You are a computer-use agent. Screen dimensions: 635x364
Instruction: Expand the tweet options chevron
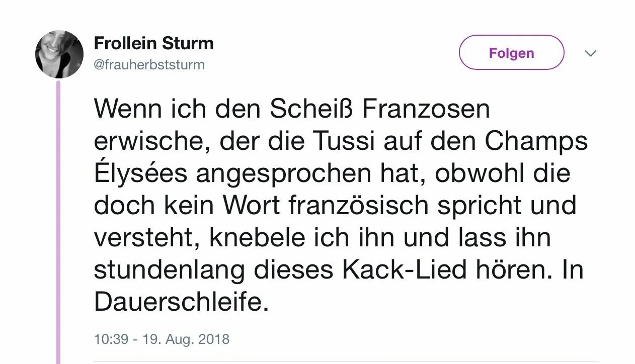click(591, 53)
